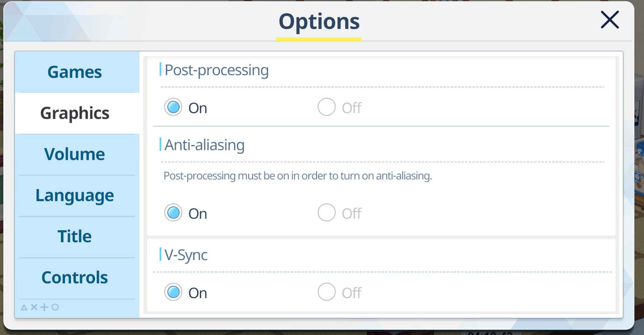Click the plus symbol in the sidebar footer

click(x=44, y=307)
